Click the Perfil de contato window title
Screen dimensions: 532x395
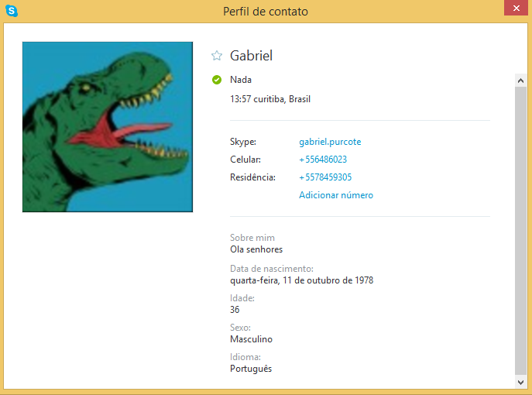pos(266,12)
